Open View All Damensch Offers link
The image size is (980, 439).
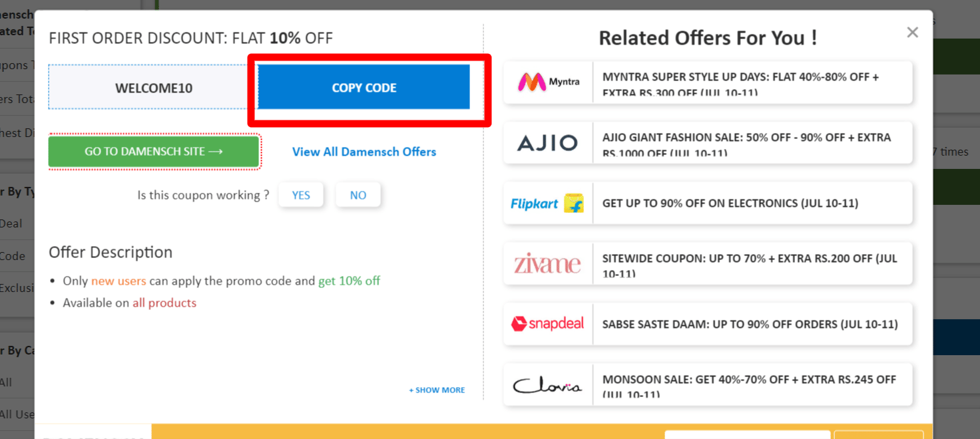pyautogui.click(x=364, y=152)
